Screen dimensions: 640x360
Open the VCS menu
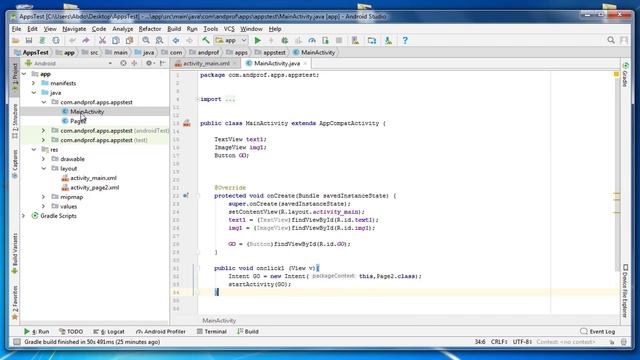click(x=229, y=29)
